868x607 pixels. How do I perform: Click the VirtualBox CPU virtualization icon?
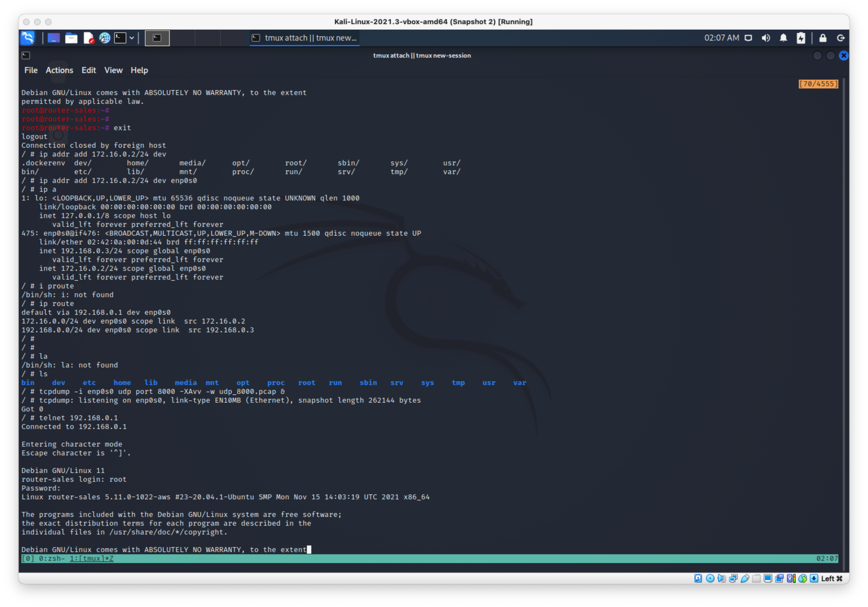point(791,578)
